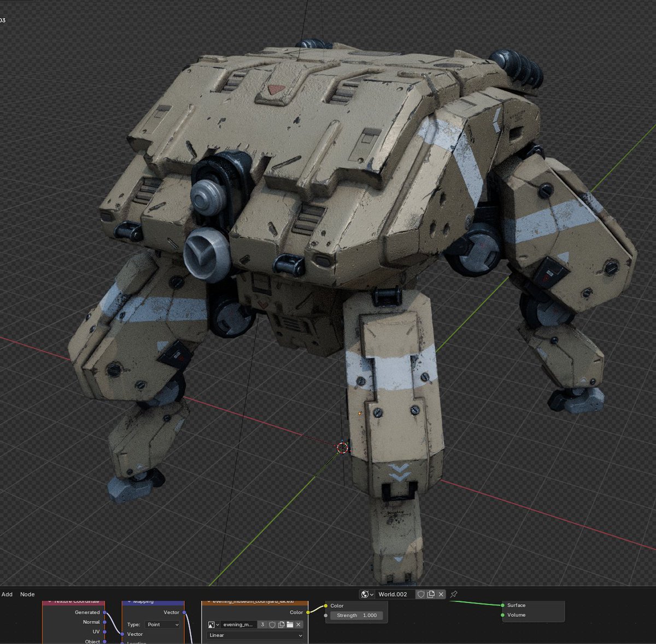Duplicate the evening_m image datablock
656x644 pixels.
click(x=281, y=624)
